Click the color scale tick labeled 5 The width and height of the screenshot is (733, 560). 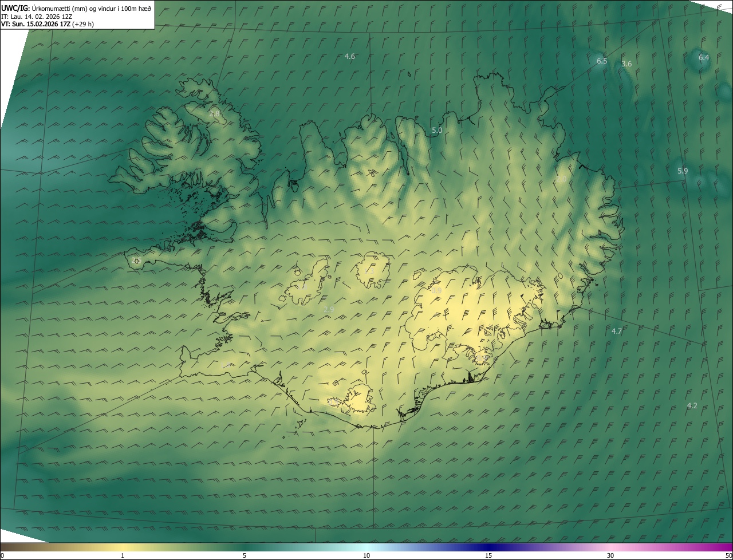coord(245,555)
